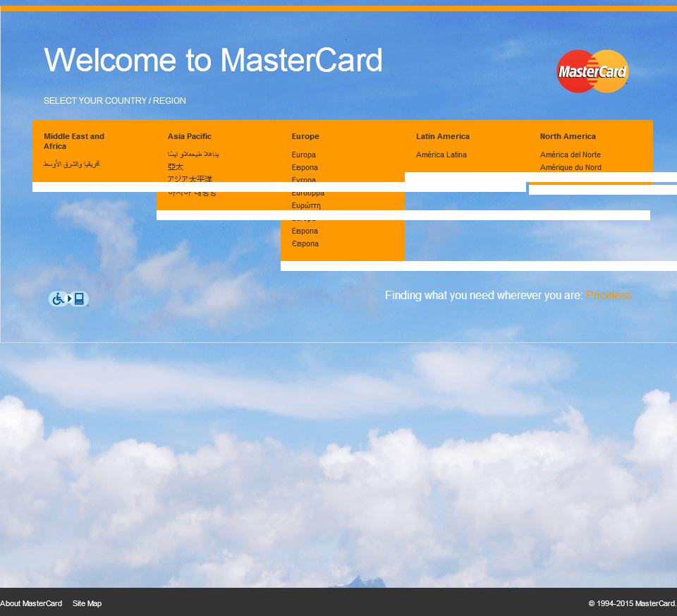Open the accessibility mode icon
677x616 pixels.
[68, 299]
